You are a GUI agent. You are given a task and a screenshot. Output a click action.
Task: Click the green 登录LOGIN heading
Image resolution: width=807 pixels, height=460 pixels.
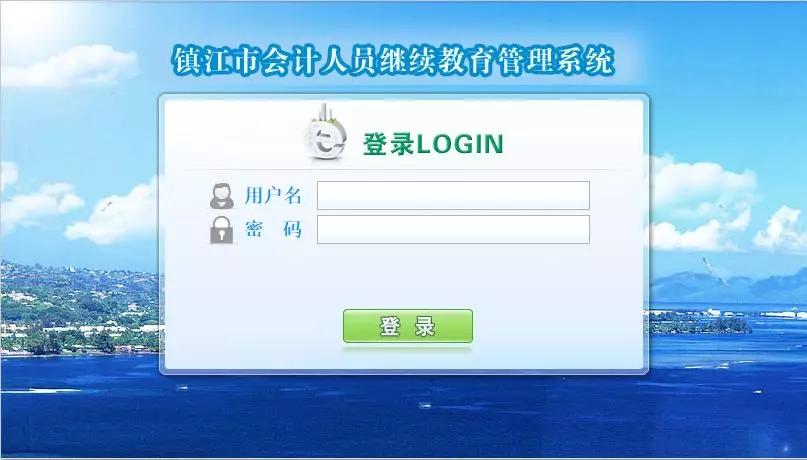tap(433, 144)
